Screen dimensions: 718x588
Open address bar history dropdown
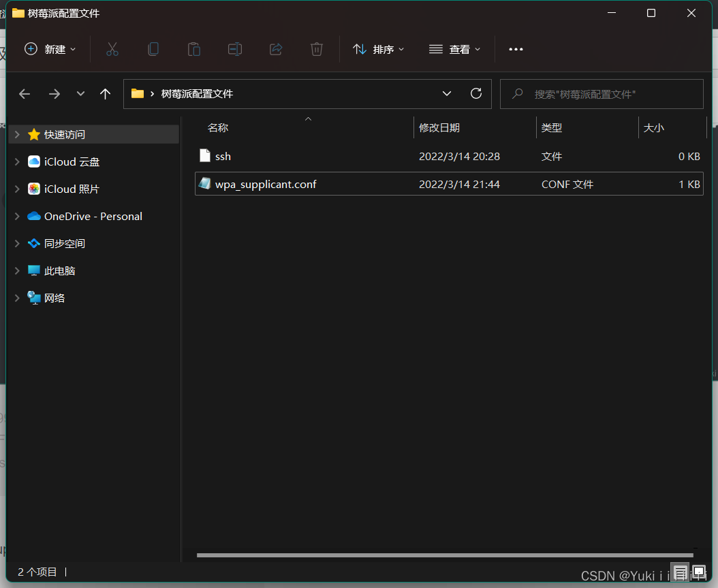coord(447,93)
